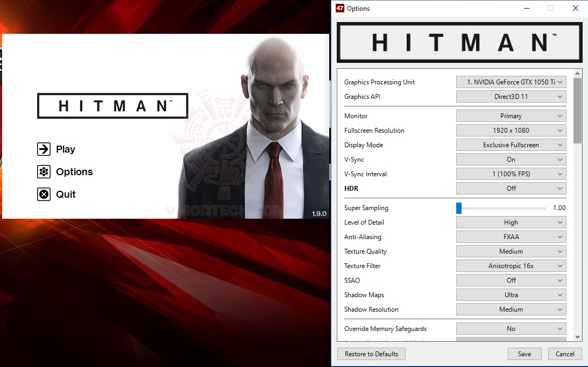
Task: Click the 47 app icon in Options title bar
Action: [x=340, y=8]
